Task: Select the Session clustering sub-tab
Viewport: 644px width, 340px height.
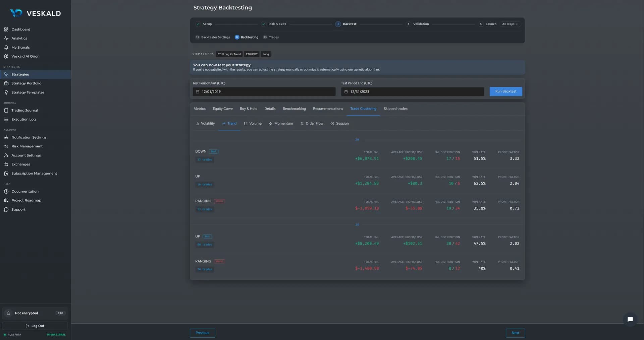Action: pyautogui.click(x=339, y=124)
